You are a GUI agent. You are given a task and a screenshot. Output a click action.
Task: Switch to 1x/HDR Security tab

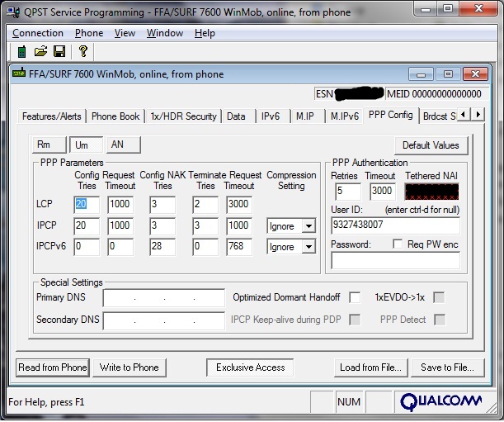(x=184, y=116)
